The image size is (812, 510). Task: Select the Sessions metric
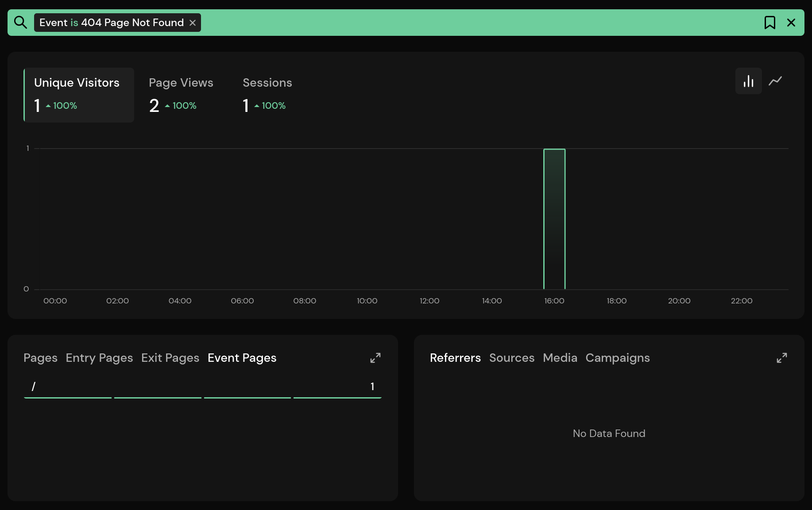(x=267, y=95)
